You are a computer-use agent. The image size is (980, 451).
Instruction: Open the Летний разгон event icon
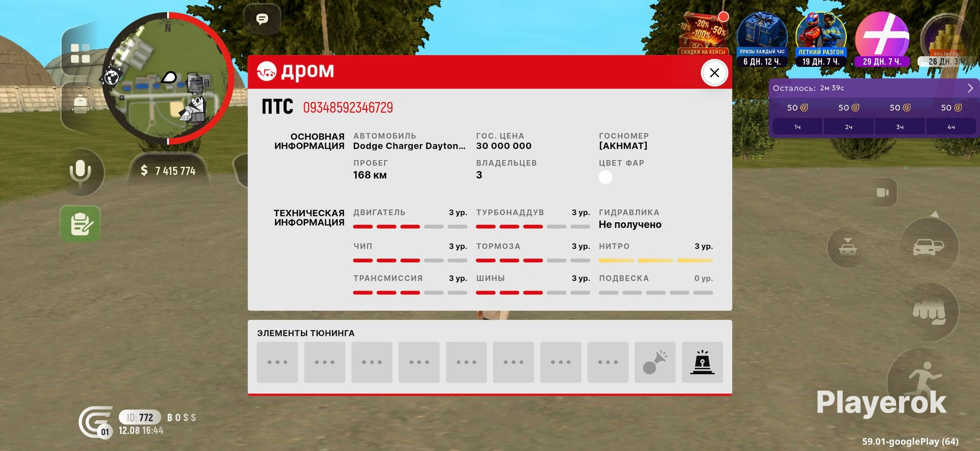coord(821,39)
